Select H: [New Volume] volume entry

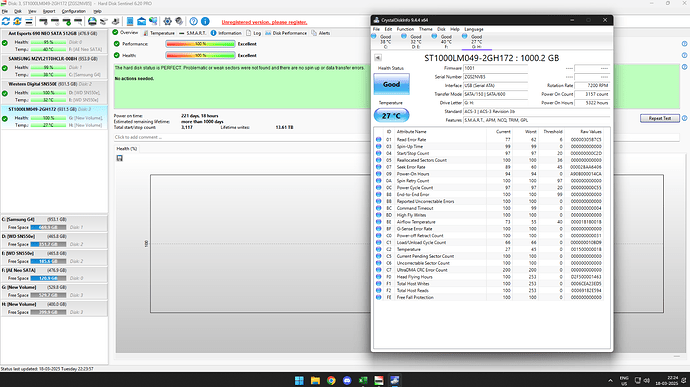click(54, 308)
